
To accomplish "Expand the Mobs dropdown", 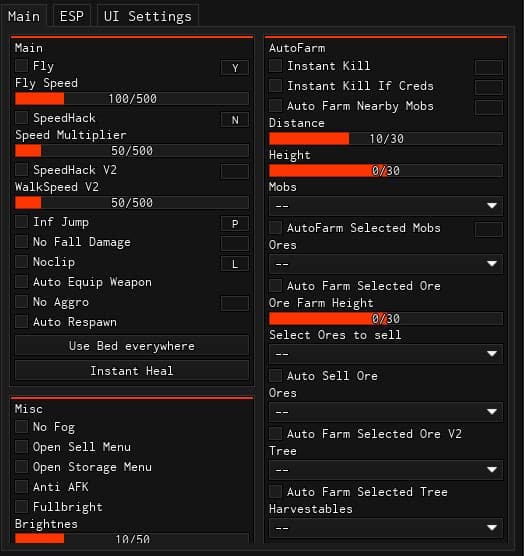I will tap(386, 206).
